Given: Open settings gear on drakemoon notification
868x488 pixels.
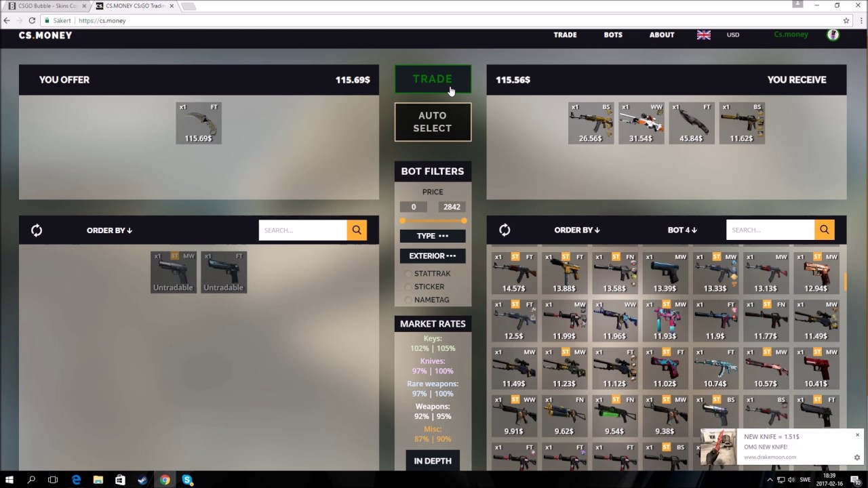Looking at the screenshot, I should (857, 457).
